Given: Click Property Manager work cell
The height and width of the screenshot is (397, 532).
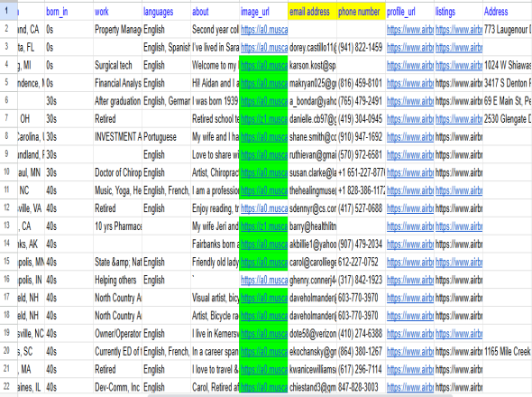Looking at the screenshot, I should coord(118,30).
